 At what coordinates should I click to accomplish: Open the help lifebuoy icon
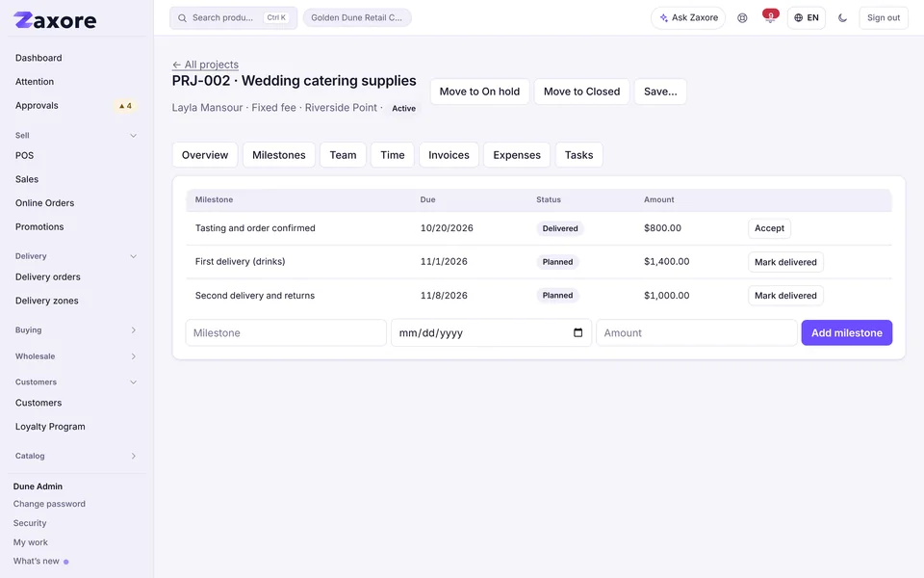click(x=742, y=17)
